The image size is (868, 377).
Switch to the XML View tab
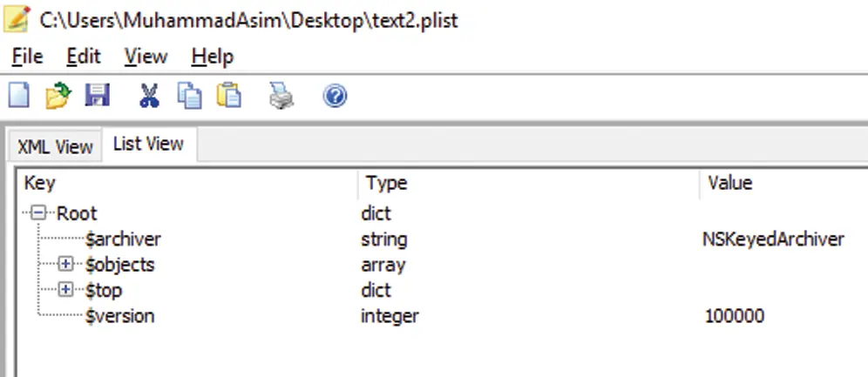click(55, 146)
